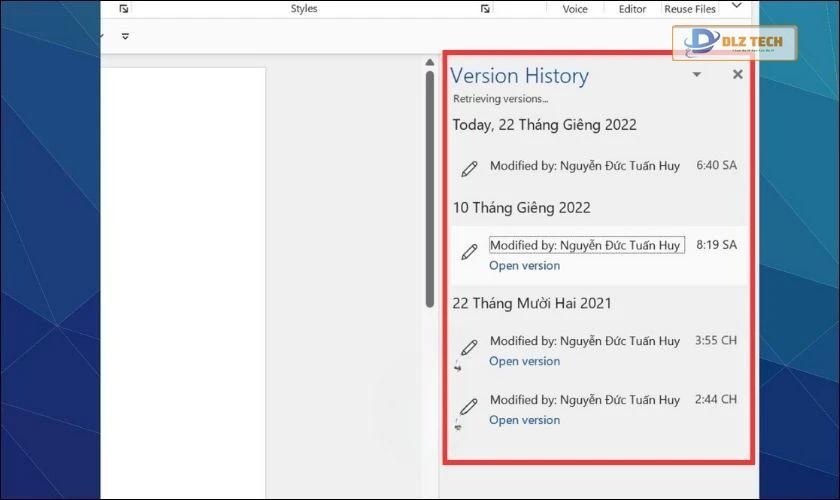The height and width of the screenshot is (500, 840).
Task: Select today's version modified at 6:40 SA
Action: 585,166
